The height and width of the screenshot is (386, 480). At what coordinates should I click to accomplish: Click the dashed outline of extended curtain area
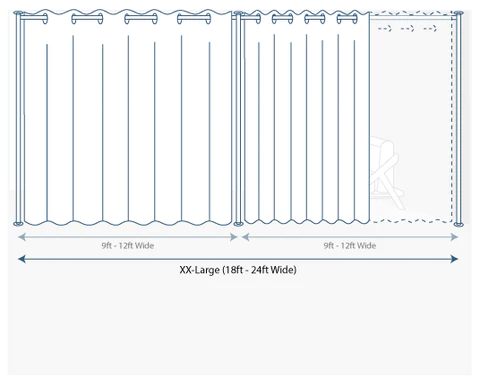tap(412, 117)
